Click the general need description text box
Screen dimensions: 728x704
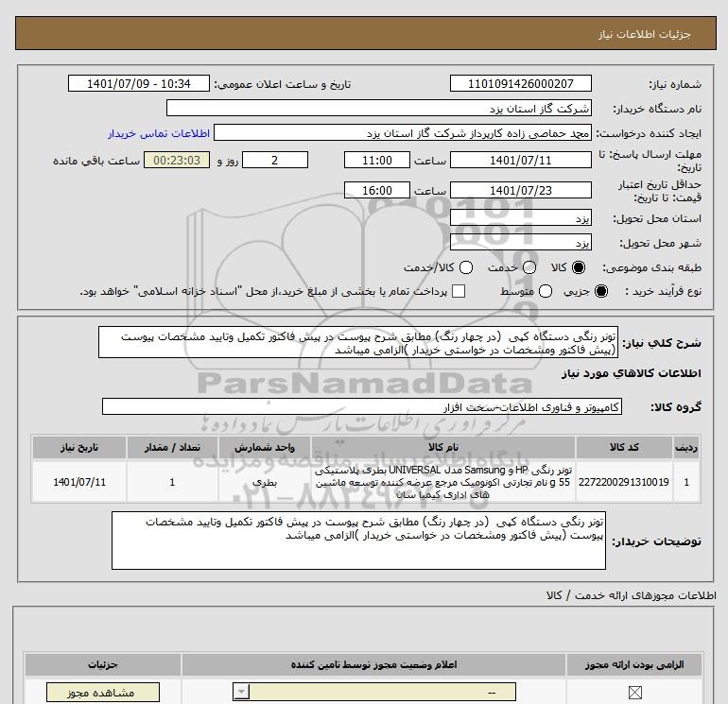(x=358, y=342)
